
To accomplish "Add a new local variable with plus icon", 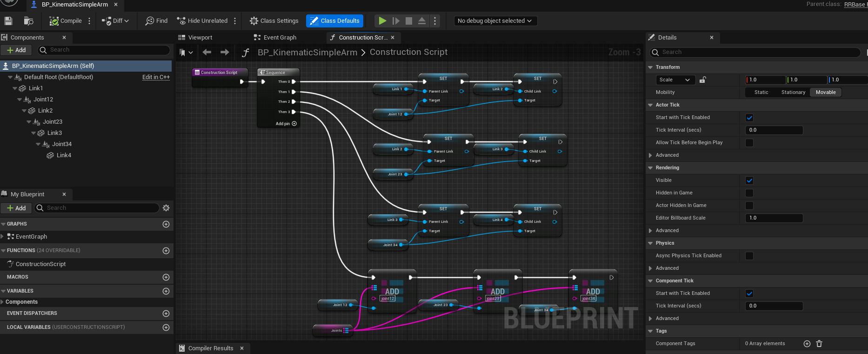I will pyautogui.click(x=166, y=327).
